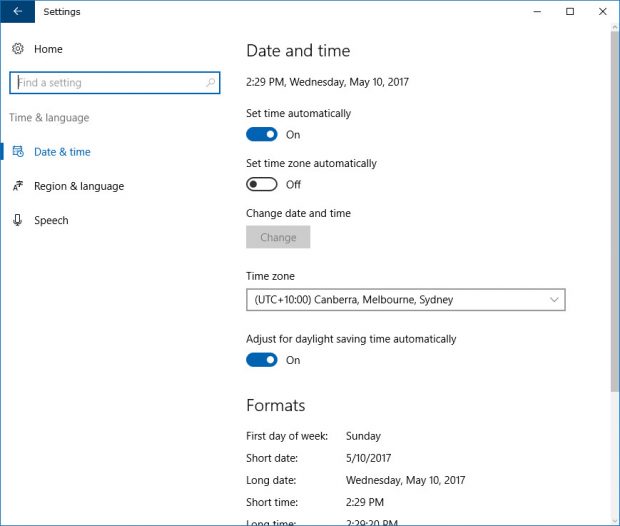Open the Home gear icon
This screenshot has width=620, height=526.
coord(18,49)
